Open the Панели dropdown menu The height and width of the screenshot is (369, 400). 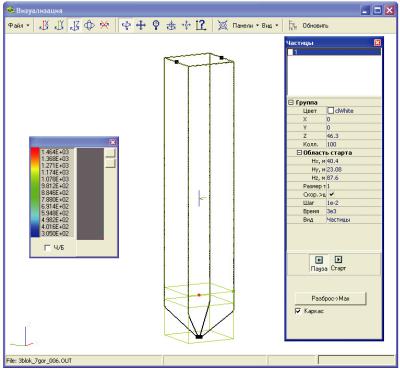246,26
